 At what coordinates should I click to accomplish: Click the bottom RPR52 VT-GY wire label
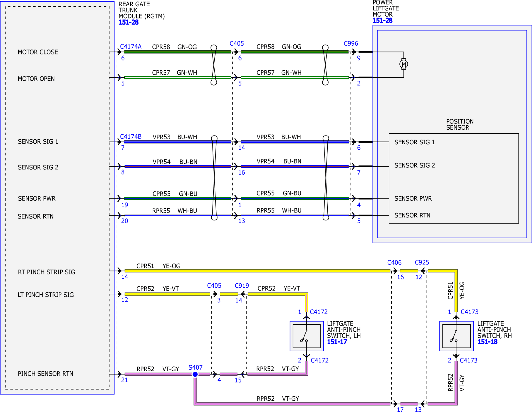tap(278, 399)
